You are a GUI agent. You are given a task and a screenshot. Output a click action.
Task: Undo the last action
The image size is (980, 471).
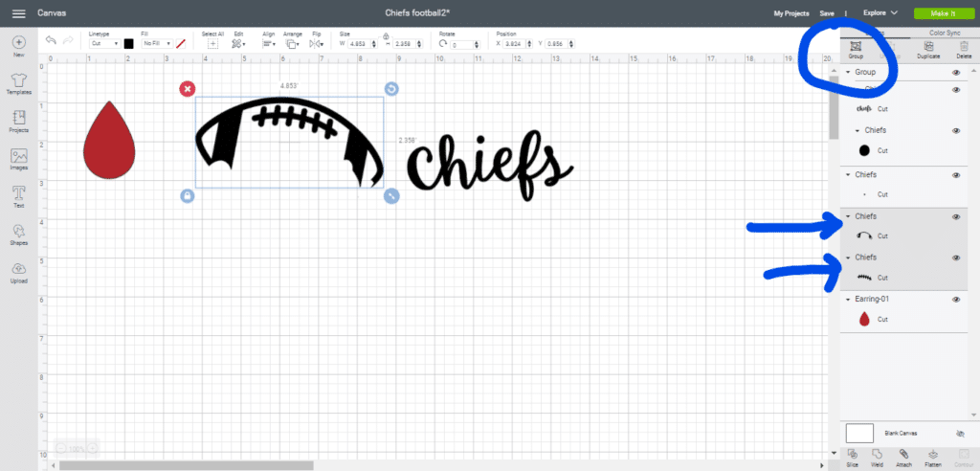[51, 40]
